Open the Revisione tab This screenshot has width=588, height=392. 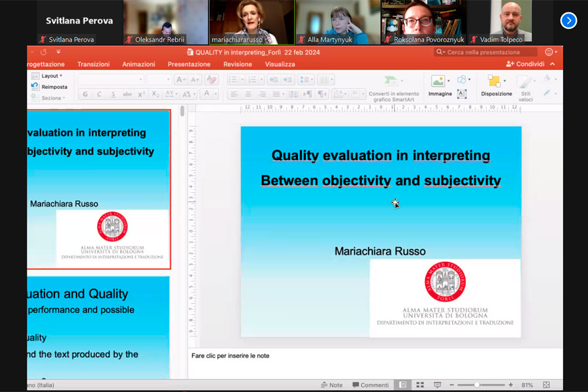237,65
